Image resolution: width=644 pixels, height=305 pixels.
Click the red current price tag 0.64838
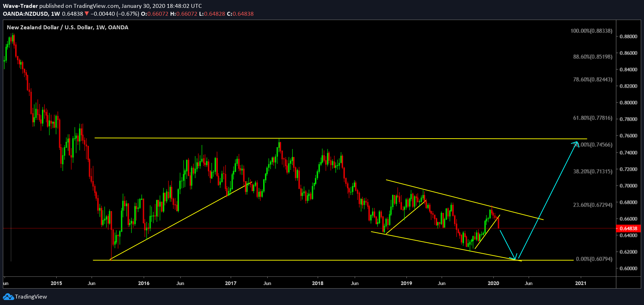[628, 229]
